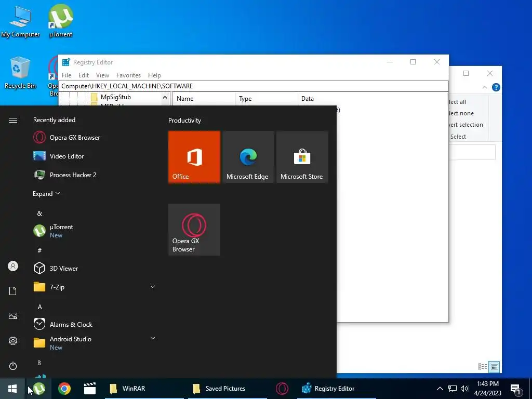Viewport: 532px width, 399px height.
Task: Open the volume speaker icon in tray
Action: (464, 389)
